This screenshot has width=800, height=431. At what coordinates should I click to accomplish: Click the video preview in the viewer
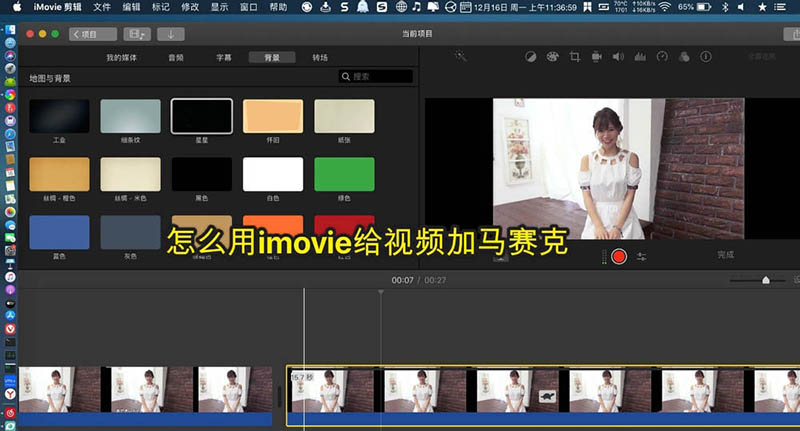point(618,169)
